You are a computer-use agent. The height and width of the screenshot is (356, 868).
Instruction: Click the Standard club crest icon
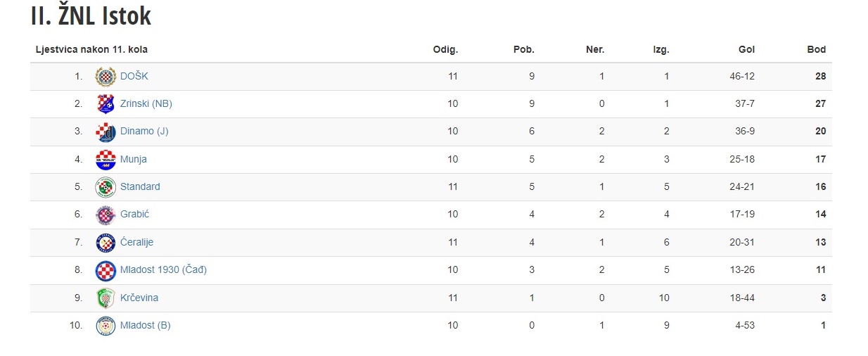coord(106,187)
